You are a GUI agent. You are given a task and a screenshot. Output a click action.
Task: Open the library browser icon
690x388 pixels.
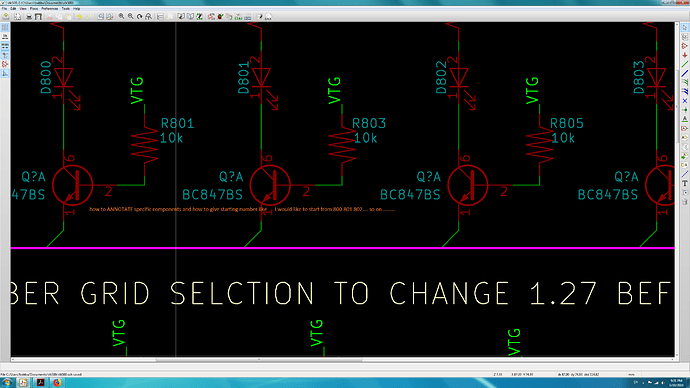pos(190,17)
